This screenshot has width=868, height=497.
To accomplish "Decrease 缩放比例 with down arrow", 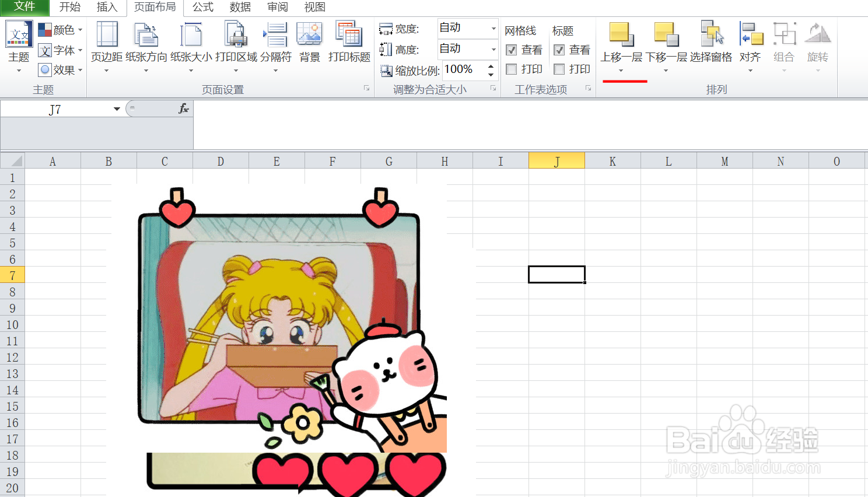I will click(x=491, y=74).
